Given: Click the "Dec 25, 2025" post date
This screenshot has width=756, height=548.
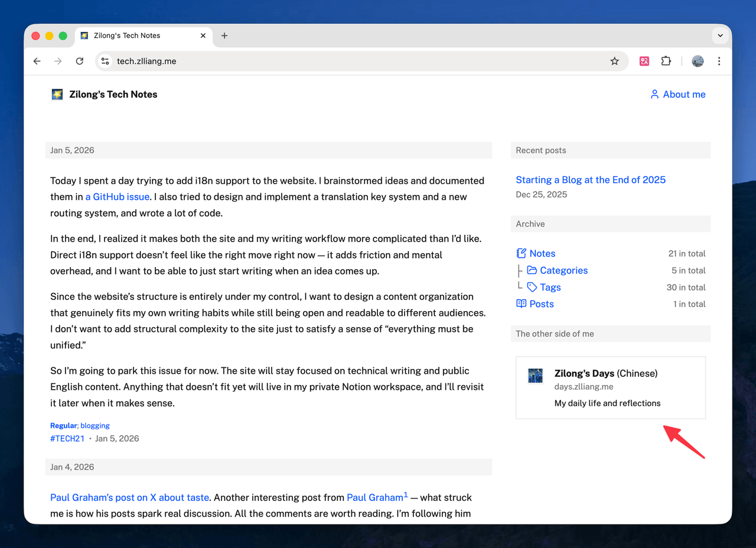Looking at the screenshot, I should pyautogui.click(x=542, y=195).
